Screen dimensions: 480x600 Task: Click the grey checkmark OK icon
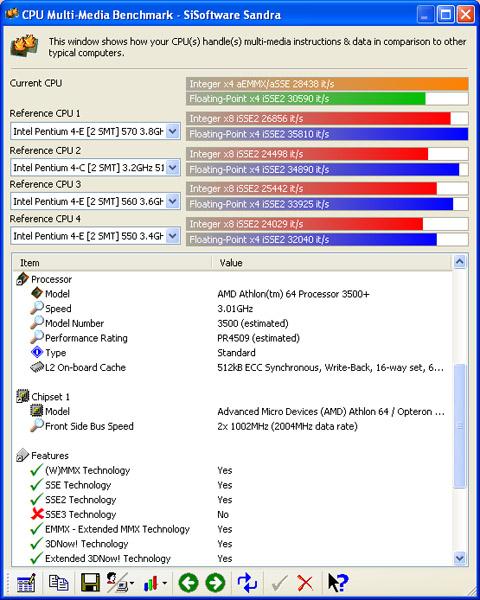pos(279,583)
